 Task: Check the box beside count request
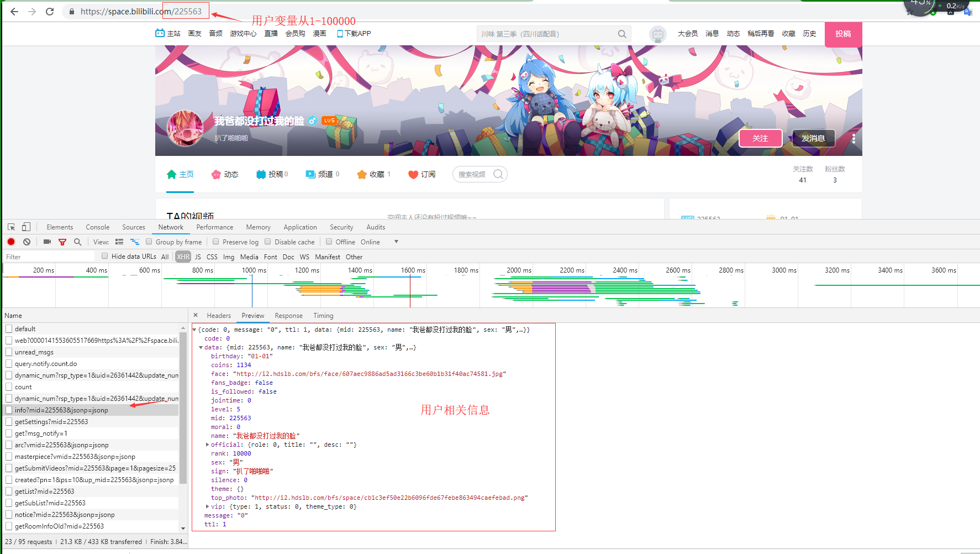(x=9, y=386)
